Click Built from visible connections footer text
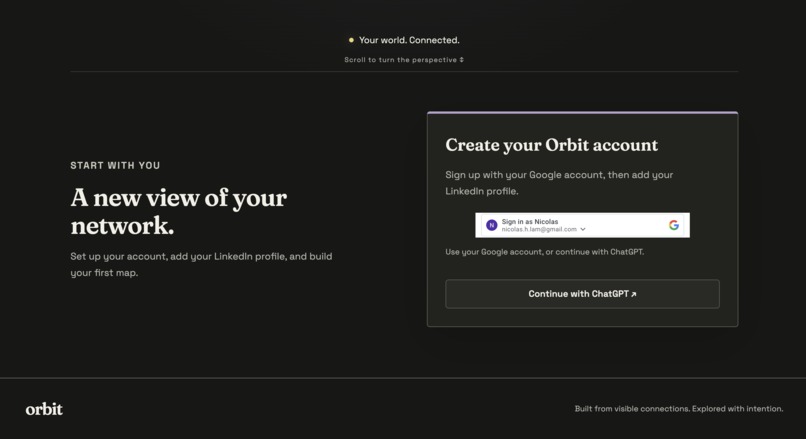The height and width of the screenshot is (439, 806). 679,409
